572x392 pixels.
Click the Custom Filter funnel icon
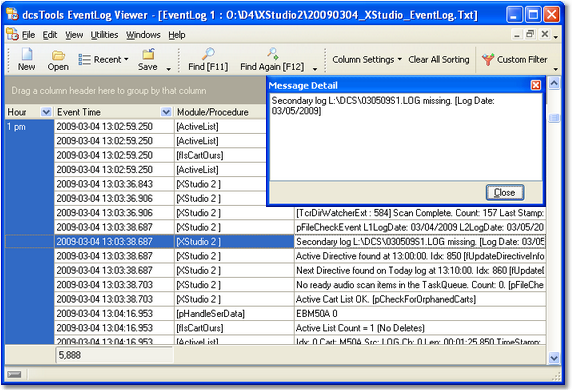(x=487, y=59)
